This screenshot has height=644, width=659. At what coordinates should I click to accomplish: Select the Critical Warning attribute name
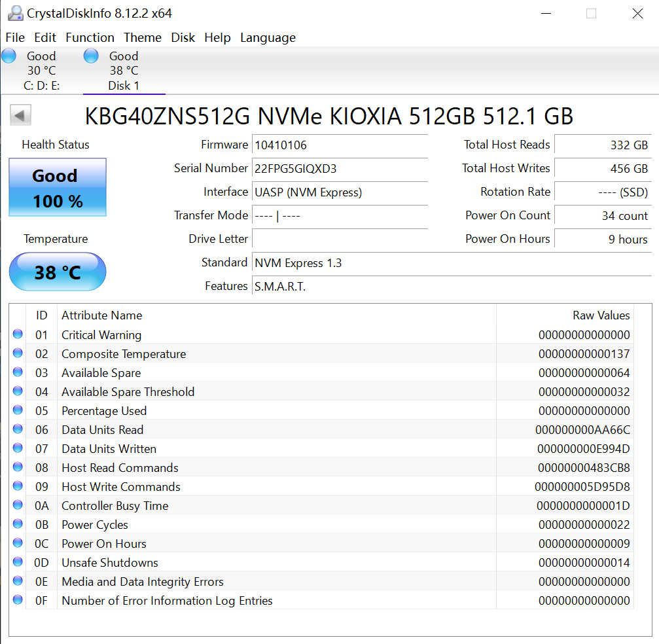click(101, 335)
